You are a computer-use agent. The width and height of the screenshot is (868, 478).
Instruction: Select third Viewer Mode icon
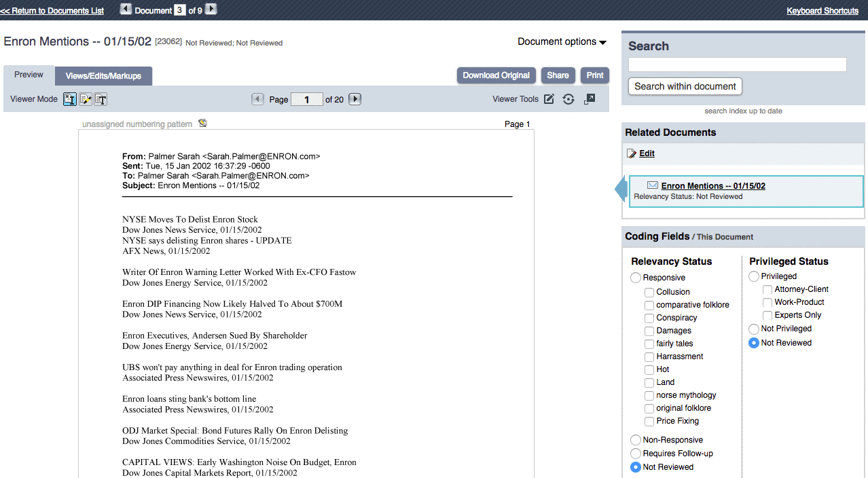click(101, 99)
